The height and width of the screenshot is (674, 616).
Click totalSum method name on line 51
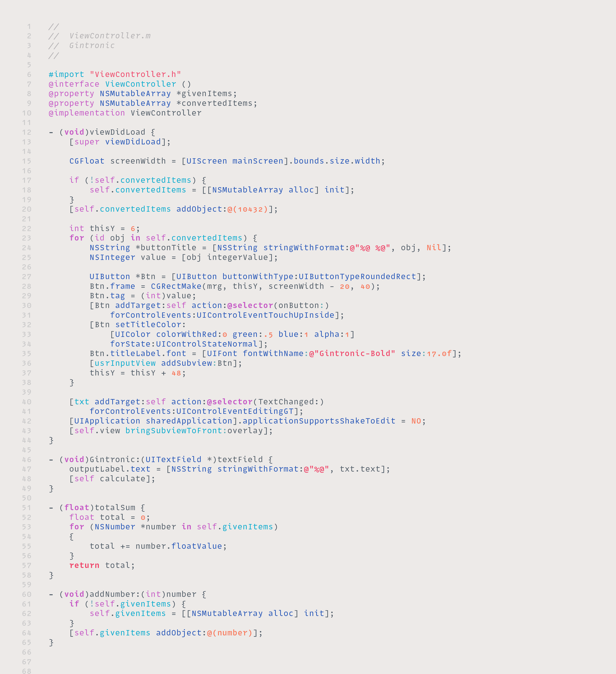coord(115,508)
